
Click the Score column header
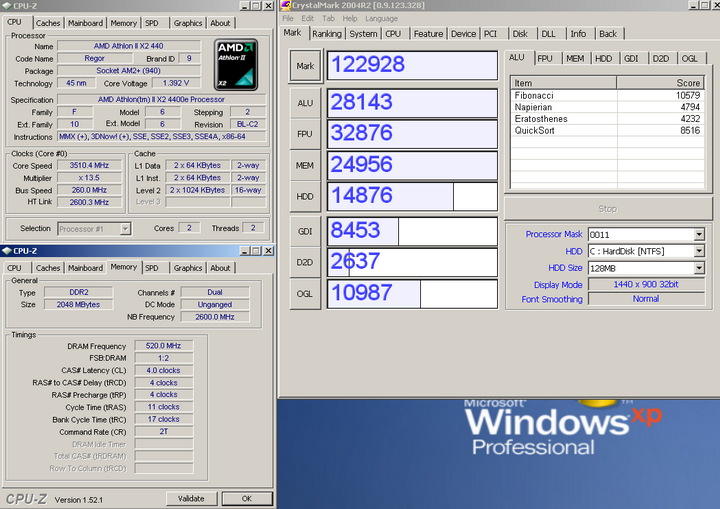[660, 83]
